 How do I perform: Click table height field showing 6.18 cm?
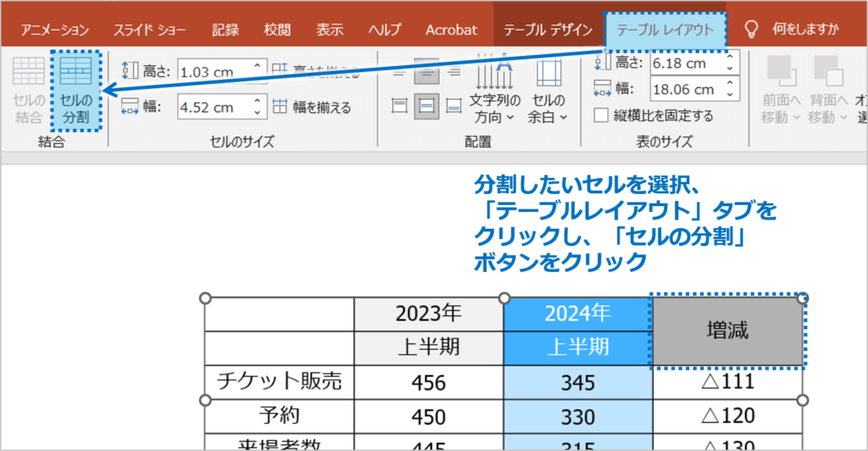point(687,63)
